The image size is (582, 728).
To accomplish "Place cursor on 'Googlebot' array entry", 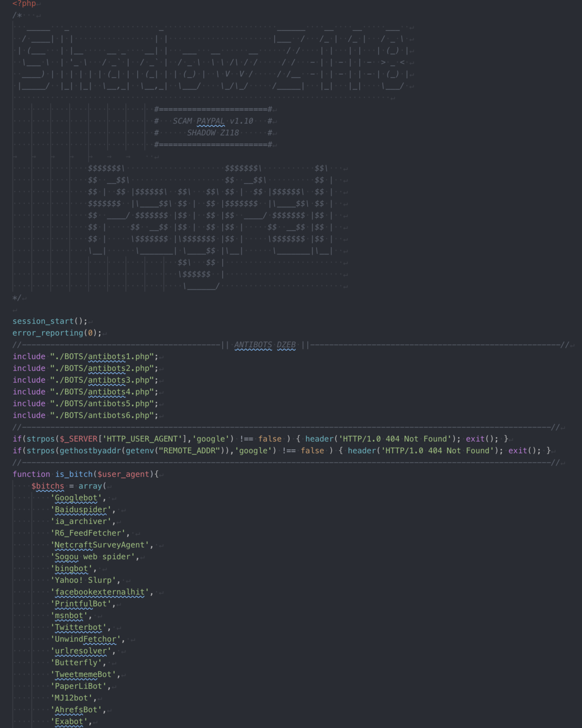I will click(77, 498).
